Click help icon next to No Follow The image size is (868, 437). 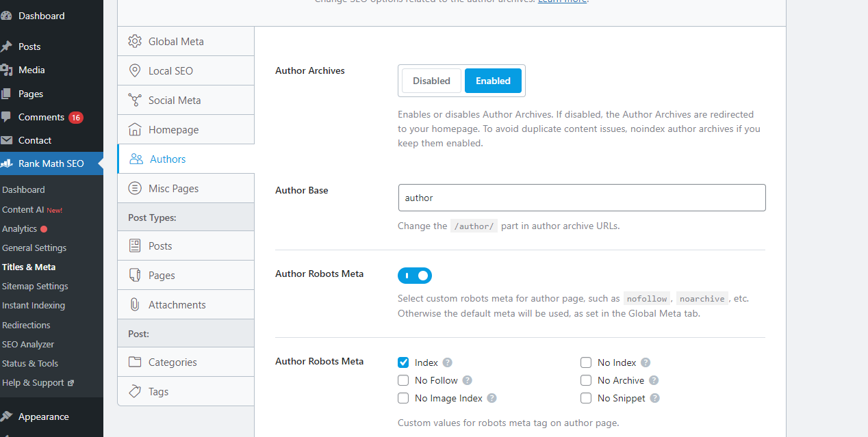click(467, 380)
